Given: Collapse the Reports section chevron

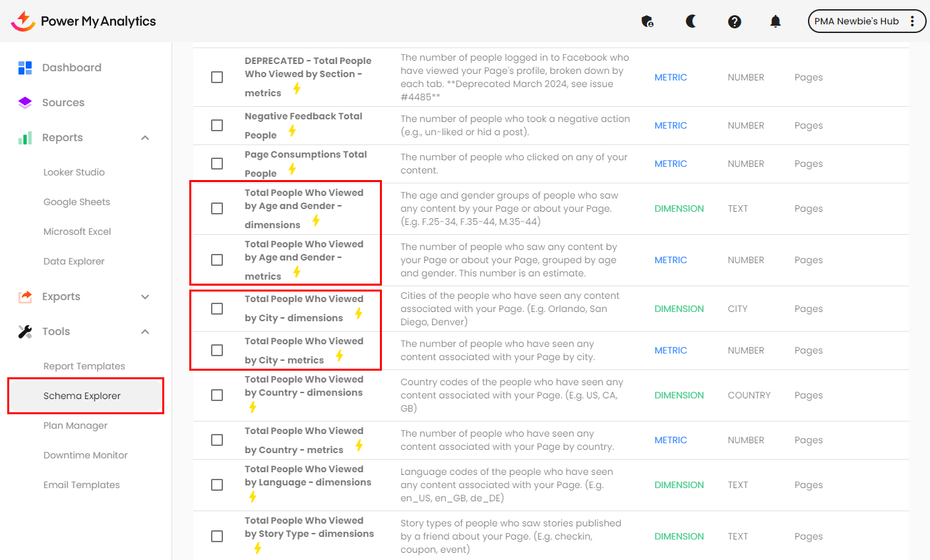Looking at the screenshot, I should click(145, 138).
